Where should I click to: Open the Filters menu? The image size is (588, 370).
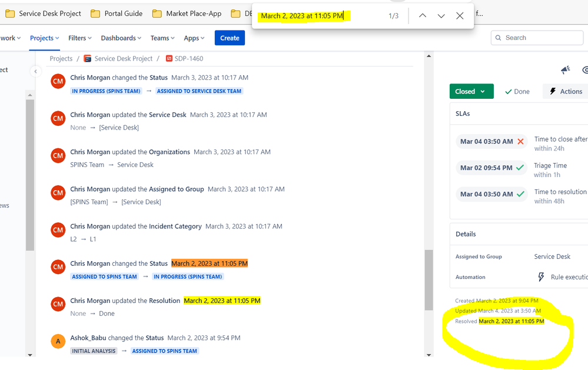tap(80, 38)
